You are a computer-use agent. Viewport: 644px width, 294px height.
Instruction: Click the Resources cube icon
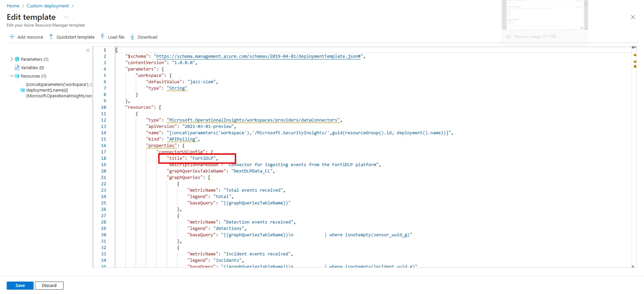click(17, 76)
